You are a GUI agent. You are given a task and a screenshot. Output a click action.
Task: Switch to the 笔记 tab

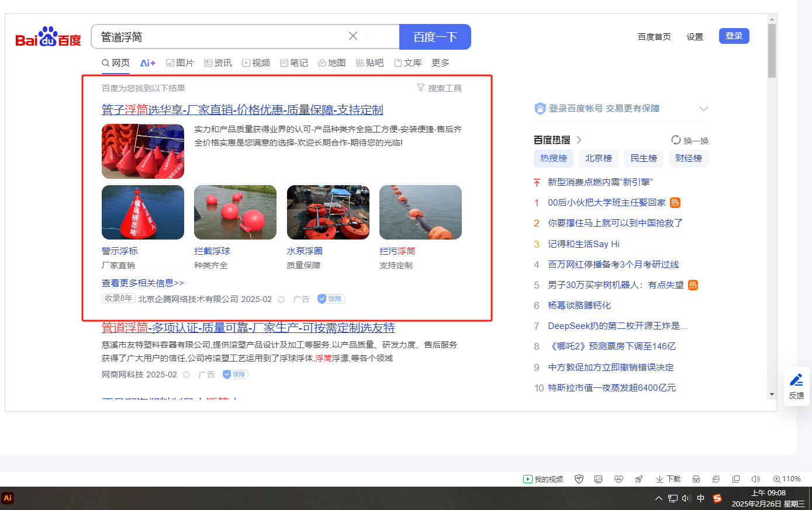(294, 63)
